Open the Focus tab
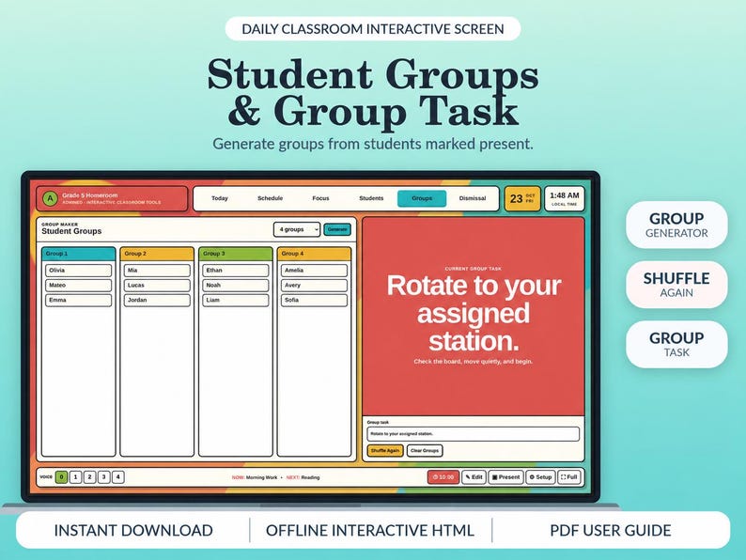Image resolution: width=746 pixels, height=560 pixels. 320,198
